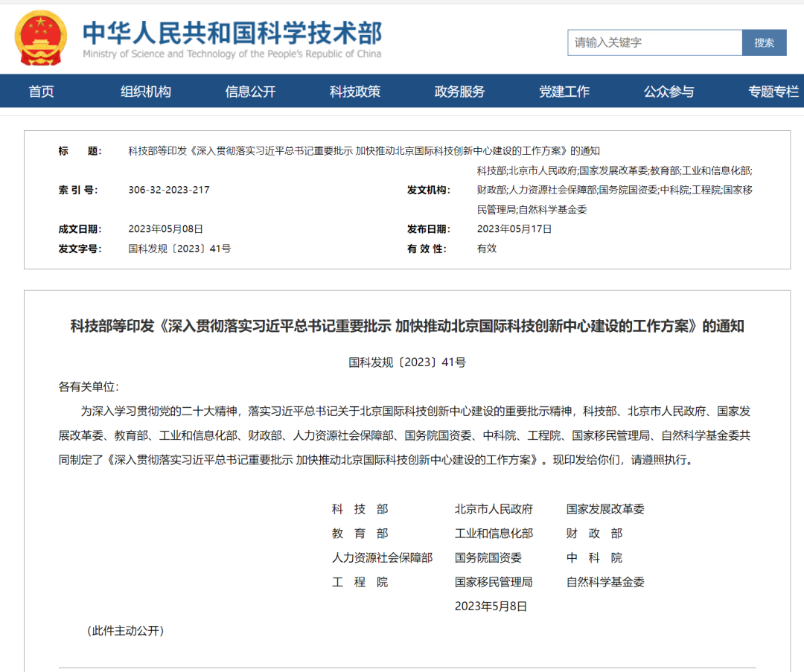The width and height of the screenshot is (804, 672).
Task: Click signature 自然科学基金委
Action: 605,582
